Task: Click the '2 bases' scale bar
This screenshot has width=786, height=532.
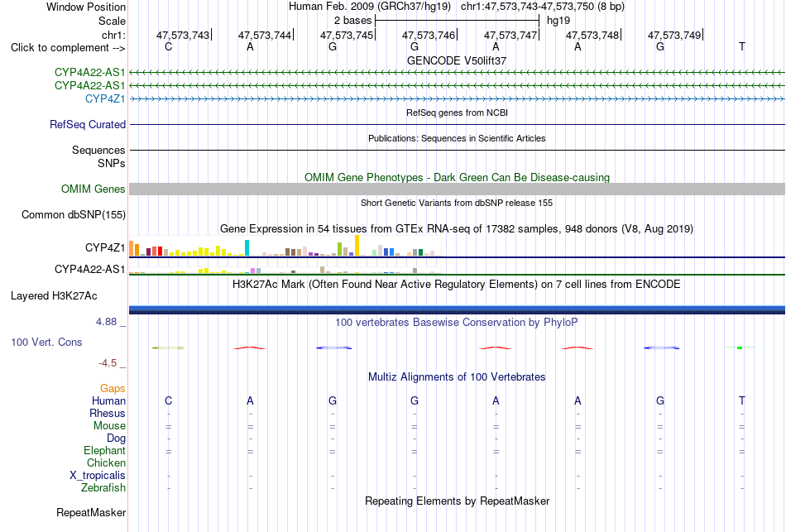Action: click(457, 21)
